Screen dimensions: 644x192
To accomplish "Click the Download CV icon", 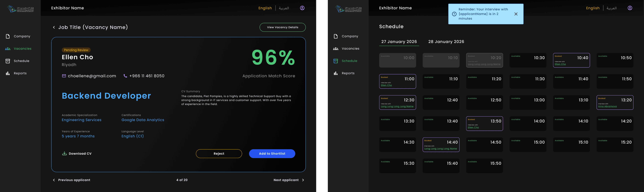I will coord(65,153).
